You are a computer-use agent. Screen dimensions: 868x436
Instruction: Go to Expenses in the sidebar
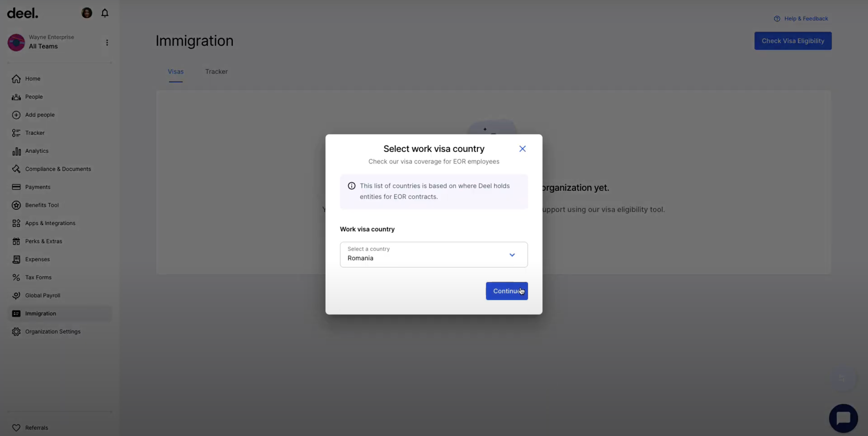(x=60, y=259)
